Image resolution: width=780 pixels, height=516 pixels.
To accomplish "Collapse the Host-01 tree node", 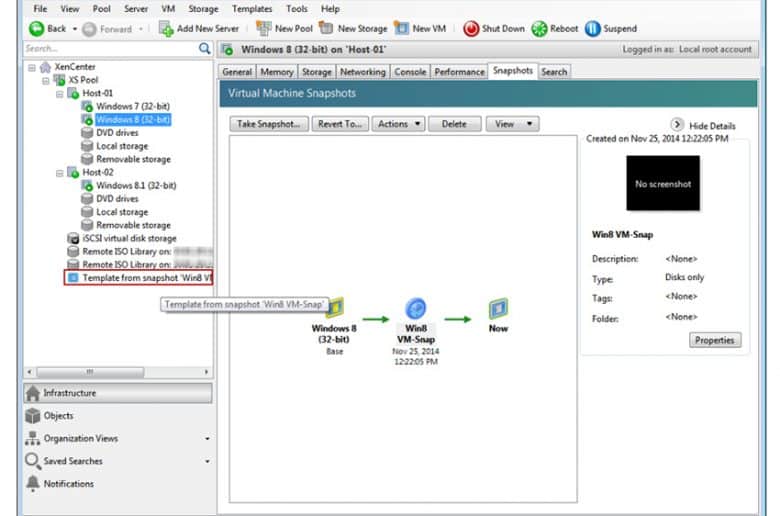I will tap(60, 94).
